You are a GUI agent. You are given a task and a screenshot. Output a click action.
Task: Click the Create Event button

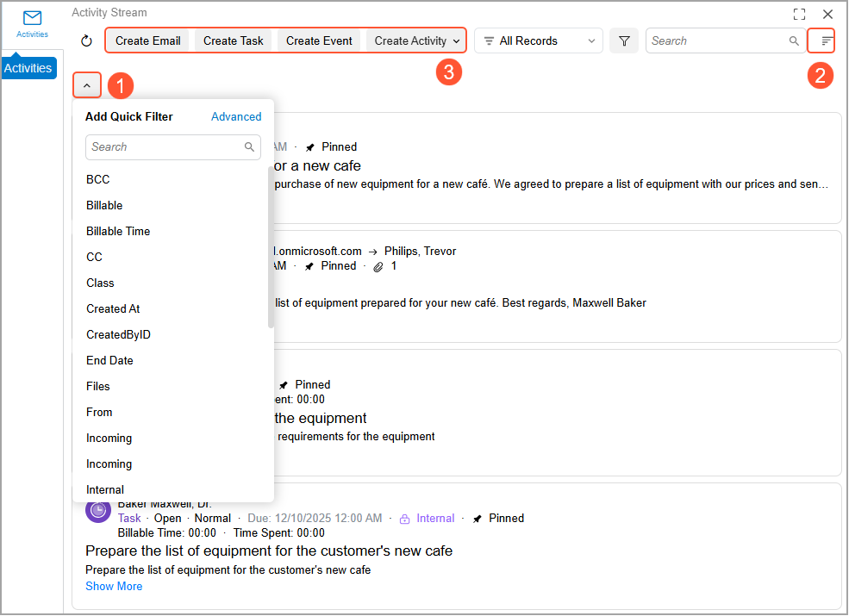pyautogui.click(x=319, y=41)
